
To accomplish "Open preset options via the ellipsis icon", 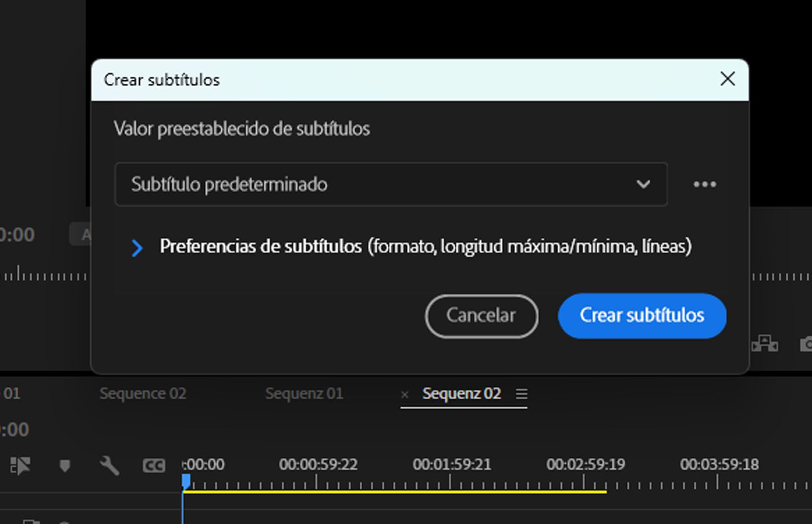I will 705,184.
